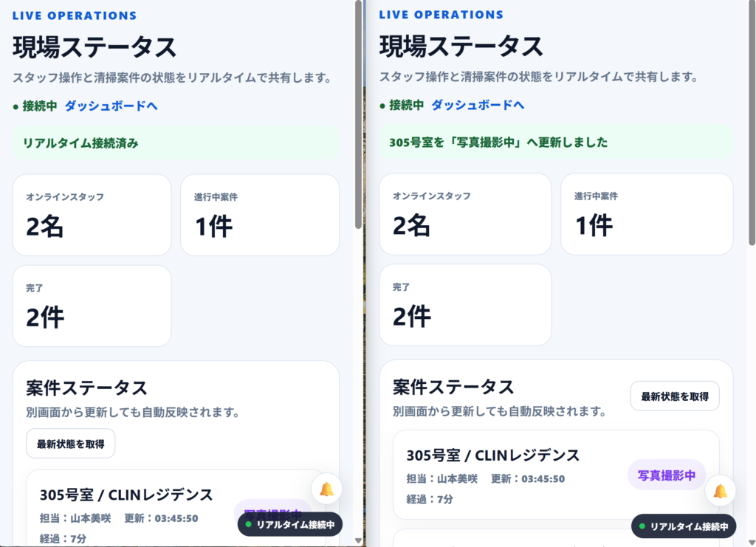
Task: Click the 進行中案件 1件 card in right pane
Action: click(x=647, y=214)
